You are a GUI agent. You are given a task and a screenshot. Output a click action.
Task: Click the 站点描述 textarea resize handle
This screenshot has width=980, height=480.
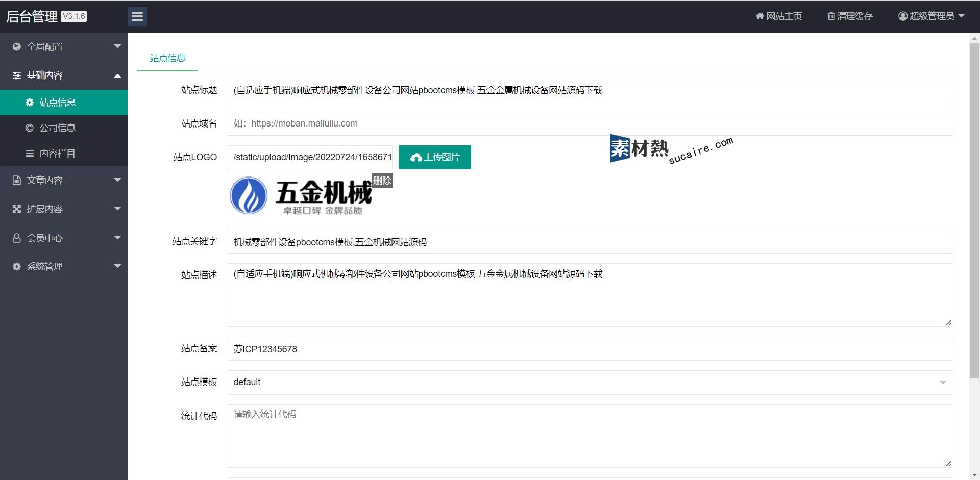[x=948, y=322]
